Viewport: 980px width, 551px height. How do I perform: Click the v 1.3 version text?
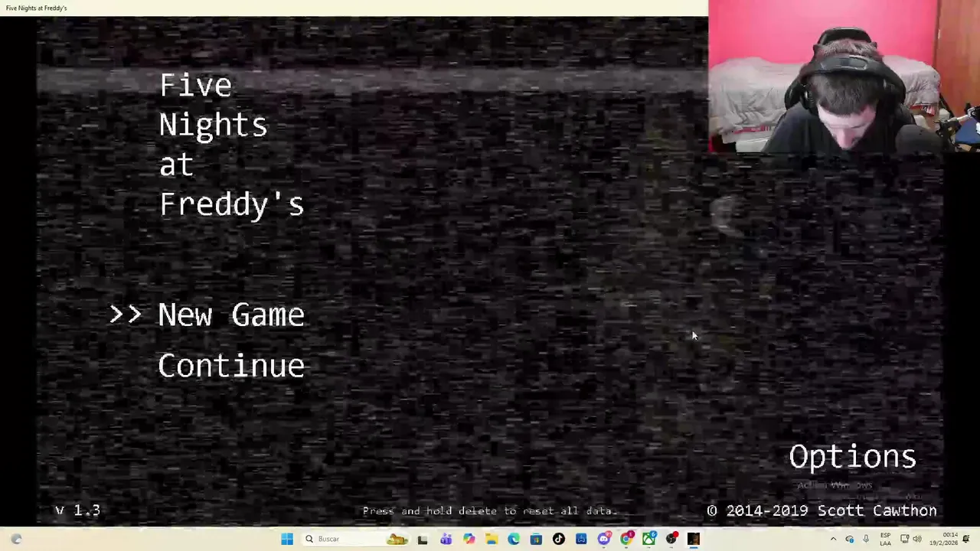(77, 510)
